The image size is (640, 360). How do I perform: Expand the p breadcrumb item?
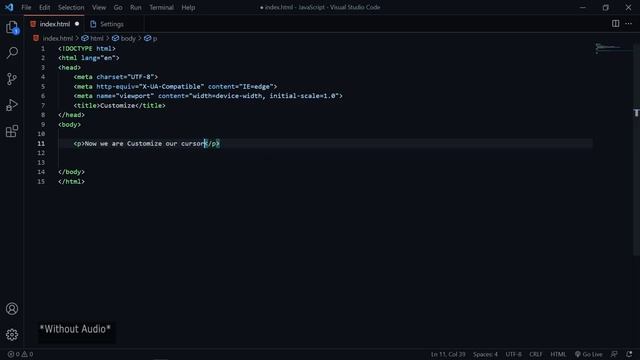coord(155,38)
